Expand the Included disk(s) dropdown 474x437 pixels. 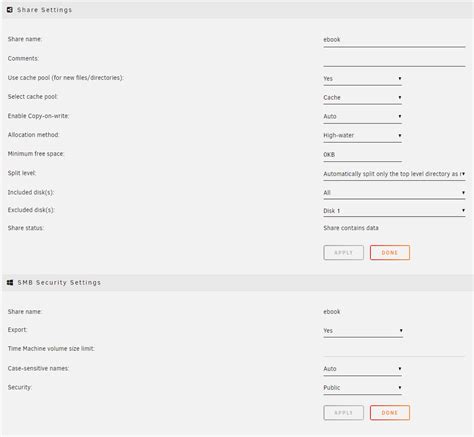(394, 193)
